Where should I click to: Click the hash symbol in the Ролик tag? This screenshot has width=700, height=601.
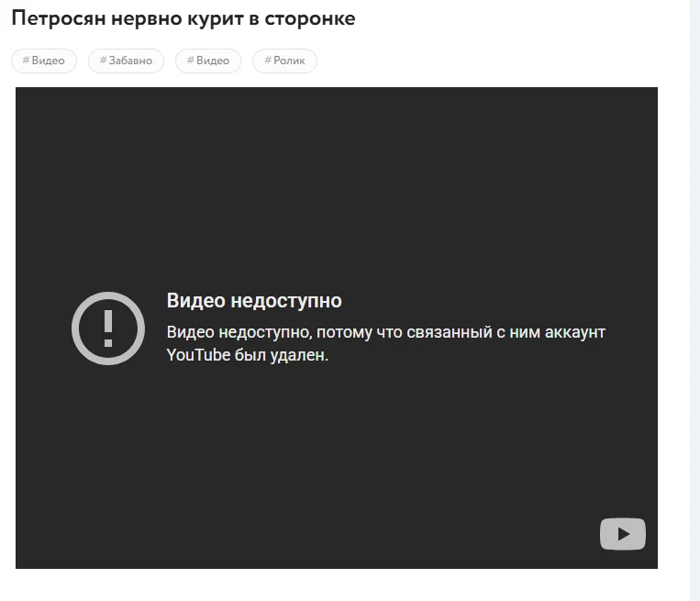(x=268, y=60)
